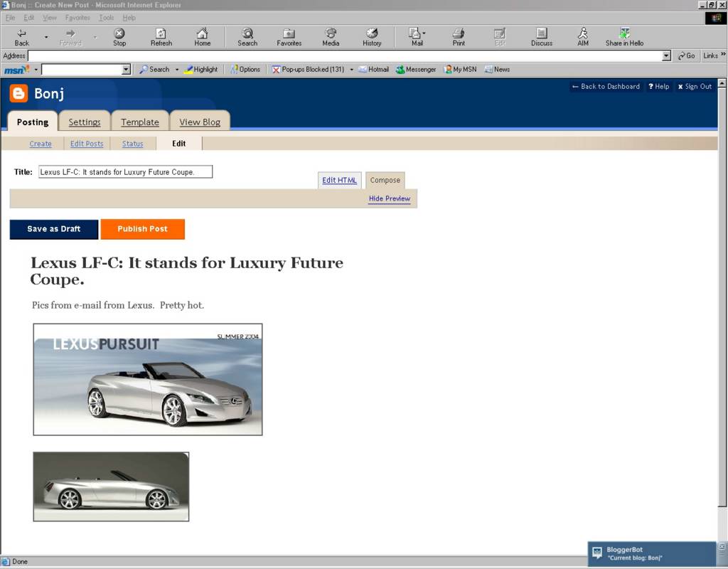Click the Blogger logo icon
The width and height of the screenshot is (728, 569).
[18, 93]
